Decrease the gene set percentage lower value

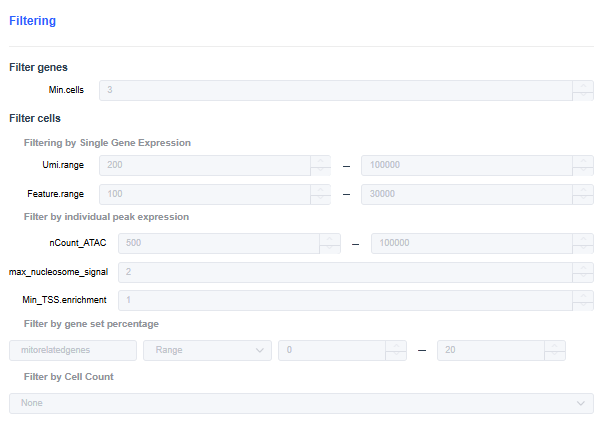pyautogui.click(x=397, y=355)
